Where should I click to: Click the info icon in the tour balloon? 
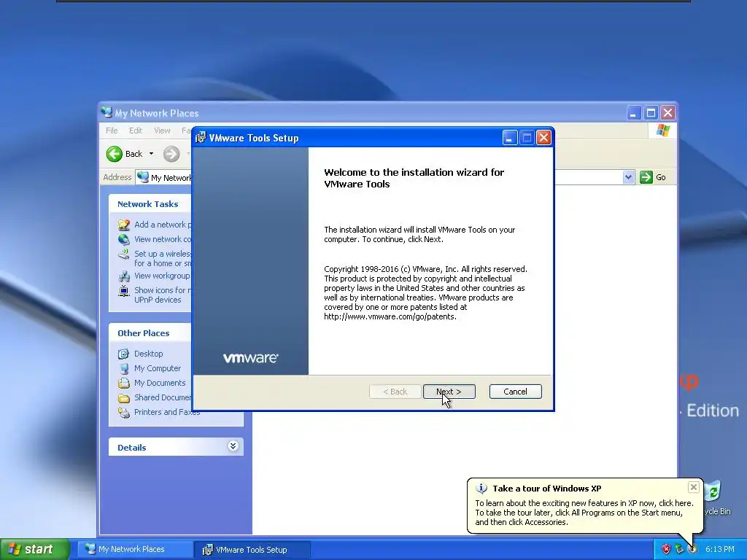coord(481,488)
